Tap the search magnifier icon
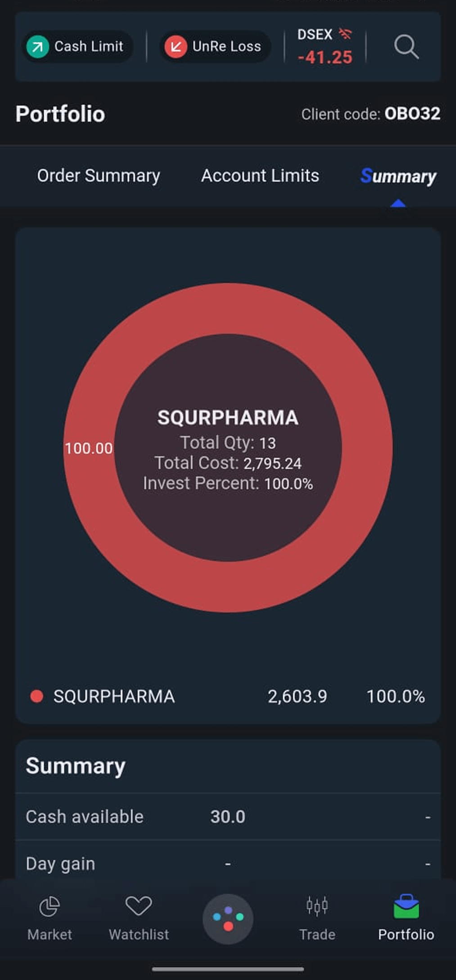The width and height of the screenshot is (456, 980). [406, 47]
